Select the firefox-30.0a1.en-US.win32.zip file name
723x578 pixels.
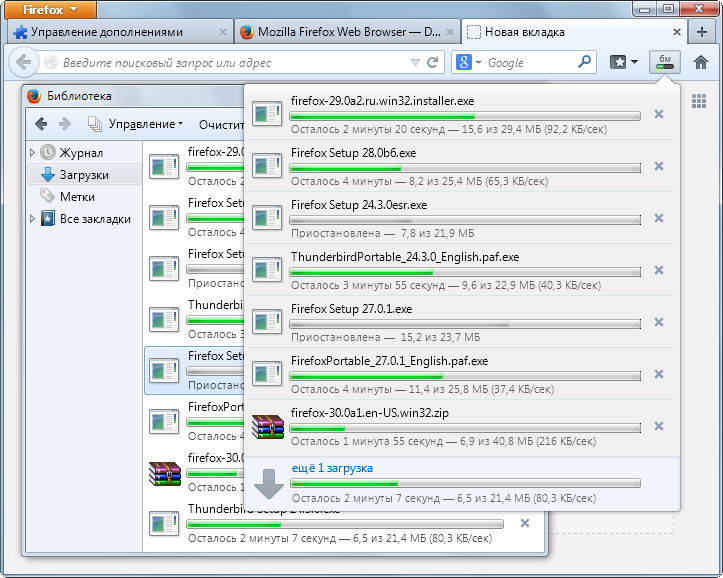[370, 413]
